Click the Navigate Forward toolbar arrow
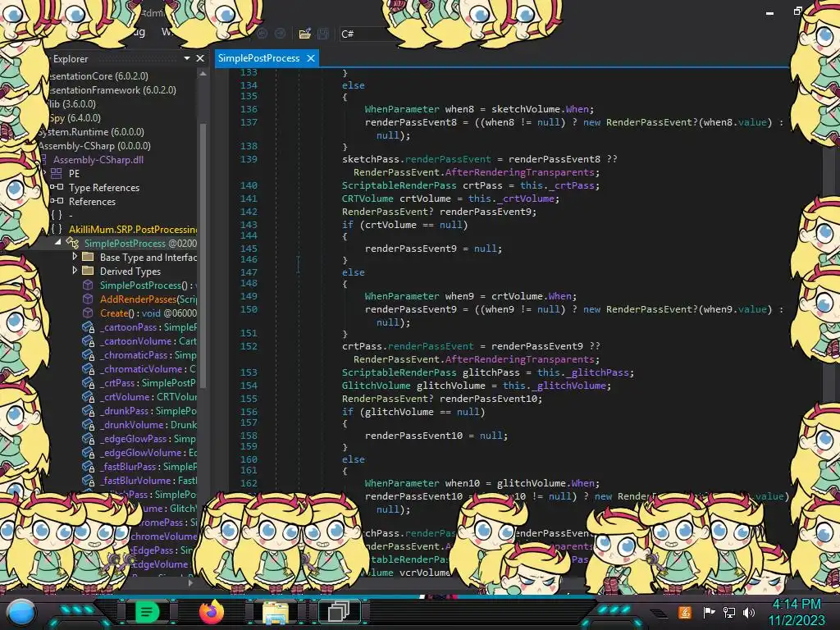Viewport: 840px width, 630px height. [281, 34]
